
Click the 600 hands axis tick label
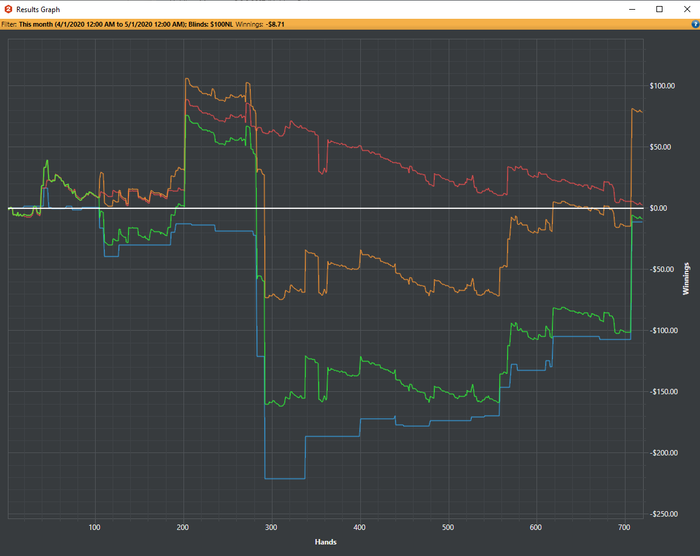[x=536, y=527]
